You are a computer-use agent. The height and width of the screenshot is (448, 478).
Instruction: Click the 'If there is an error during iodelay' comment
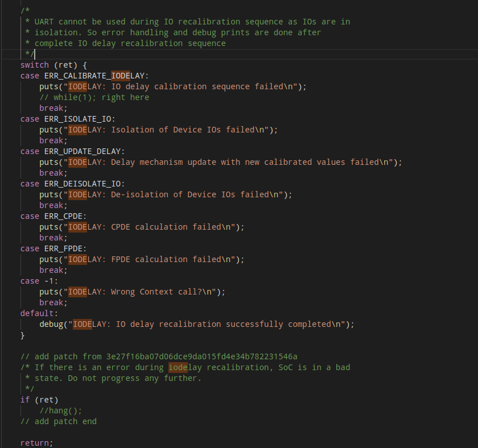click(x=185, y=368)
